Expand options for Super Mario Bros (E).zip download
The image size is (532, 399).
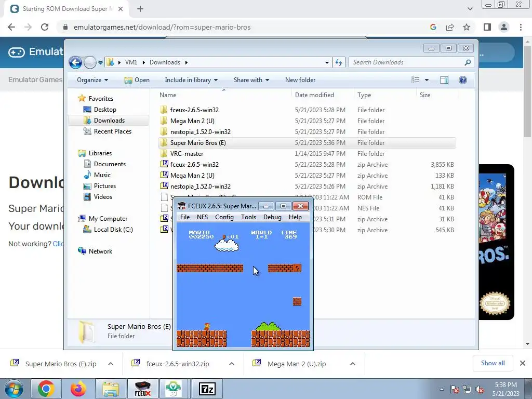[x=111, y=364]
